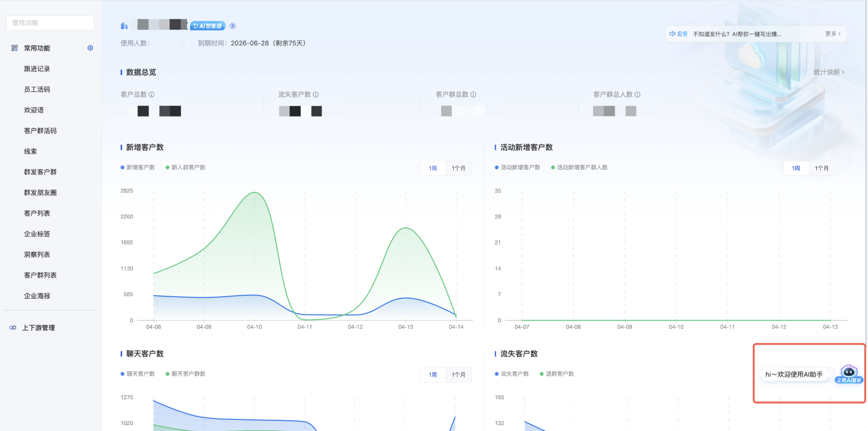This screenshot has height=431, width=868.
Task: Select 1个月 for 聊天客户数 chart
Action: click(x=459, y=375)
